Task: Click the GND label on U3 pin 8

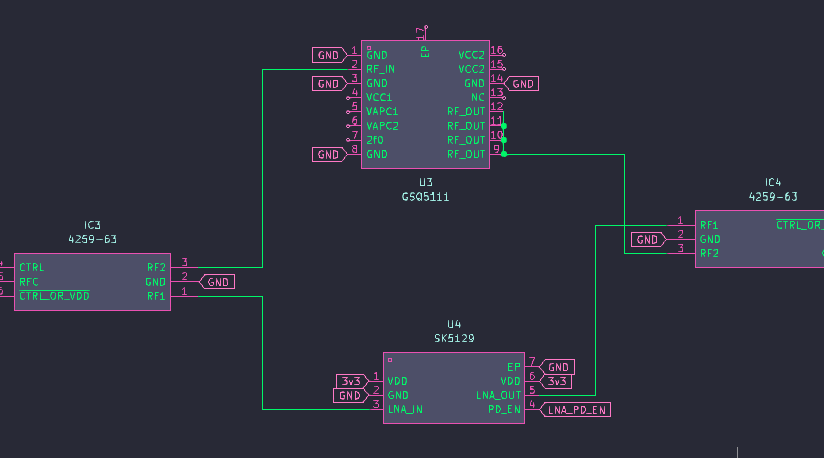Action: pos(328,154)
